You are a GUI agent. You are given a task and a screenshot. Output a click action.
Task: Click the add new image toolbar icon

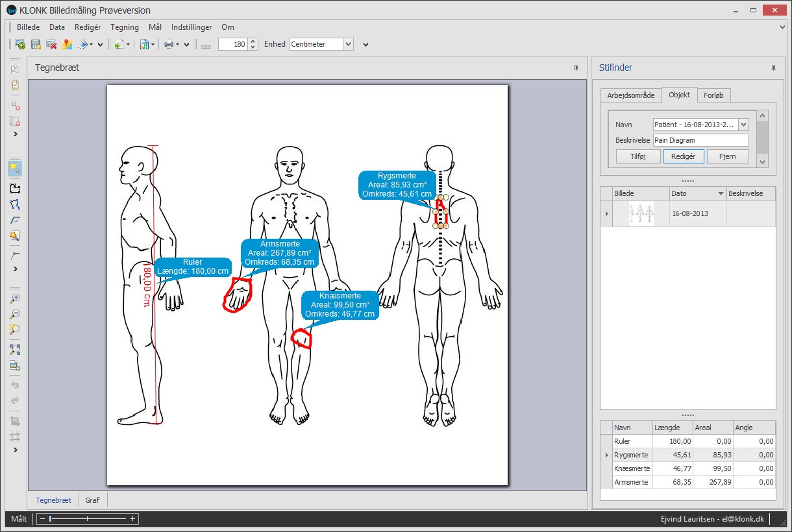(x=20, y=44)
